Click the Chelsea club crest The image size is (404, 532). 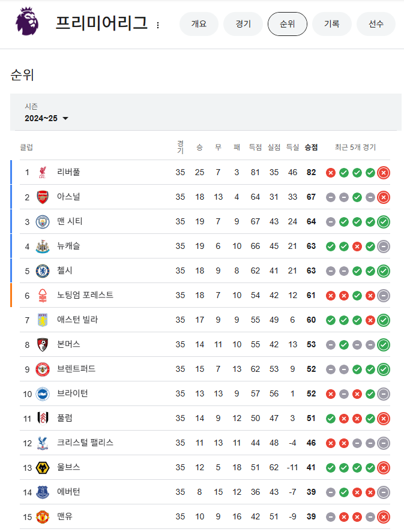[43, 270]
